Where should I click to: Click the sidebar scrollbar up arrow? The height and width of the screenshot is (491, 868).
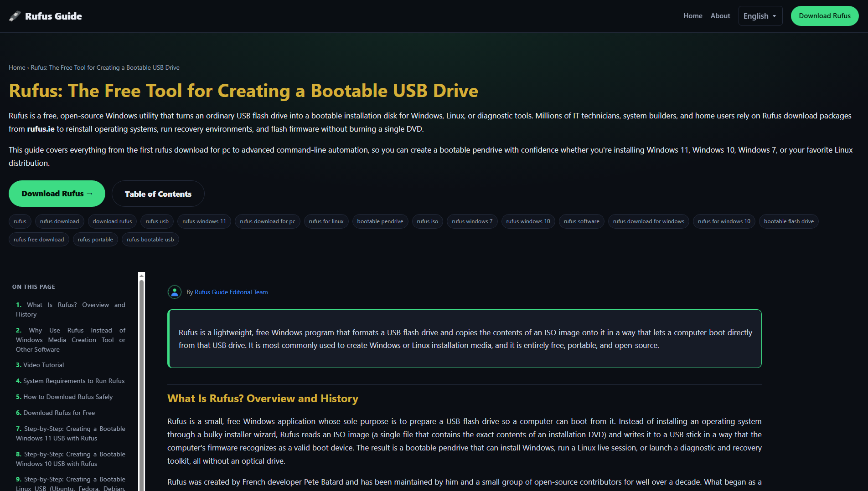click(142, 275)
